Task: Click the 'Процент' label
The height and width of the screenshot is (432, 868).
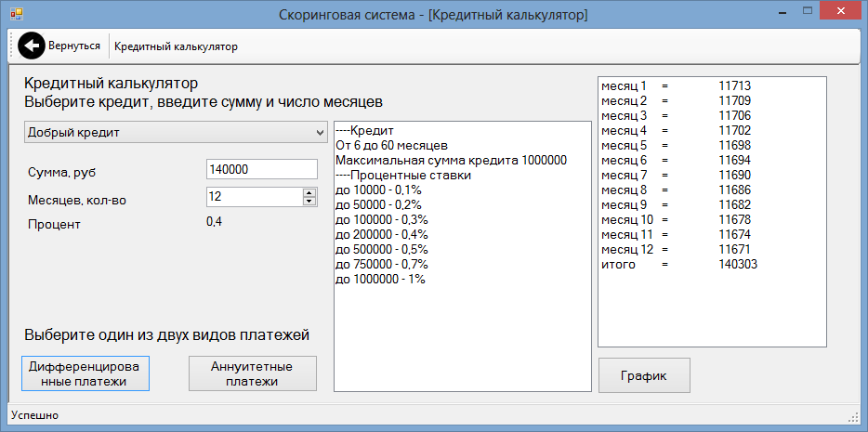Action: pyautogui.click(x=54, y=225)
